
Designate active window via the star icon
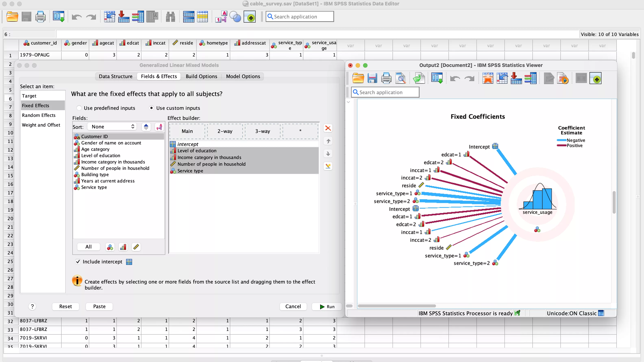[x=488, y=78]
